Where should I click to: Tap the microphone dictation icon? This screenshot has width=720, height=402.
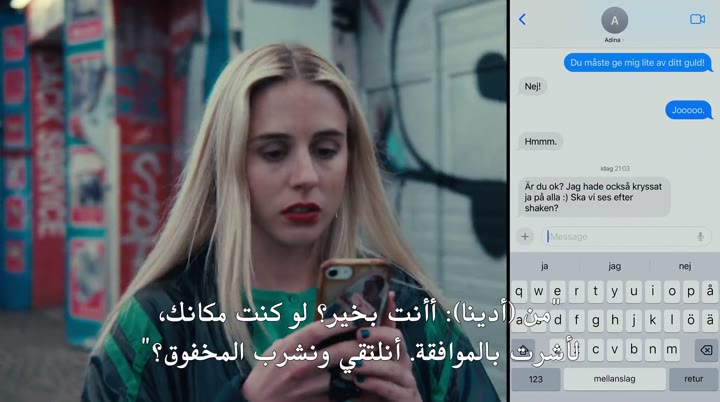click(x=700, y=236)
